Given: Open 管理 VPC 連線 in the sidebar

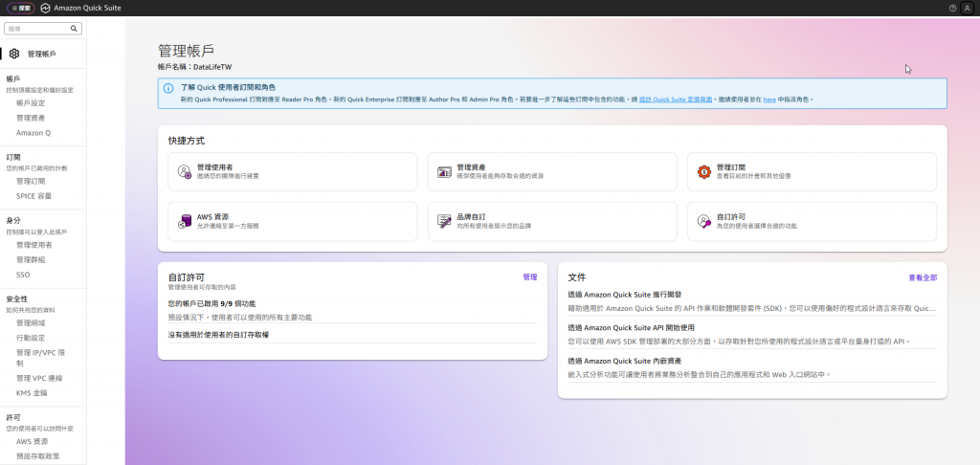Looking at the screenshot, I should pos(39,378).
